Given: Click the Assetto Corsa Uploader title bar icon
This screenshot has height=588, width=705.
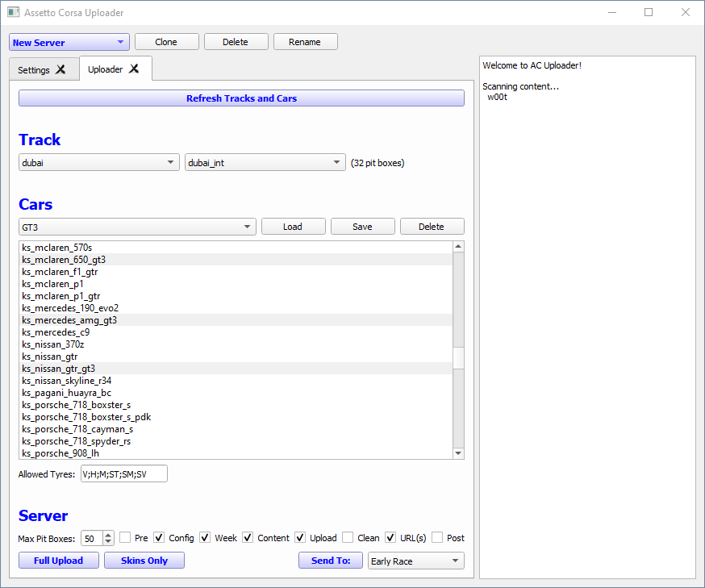Looking at the screenshot, I should click(x=14, y=12).
